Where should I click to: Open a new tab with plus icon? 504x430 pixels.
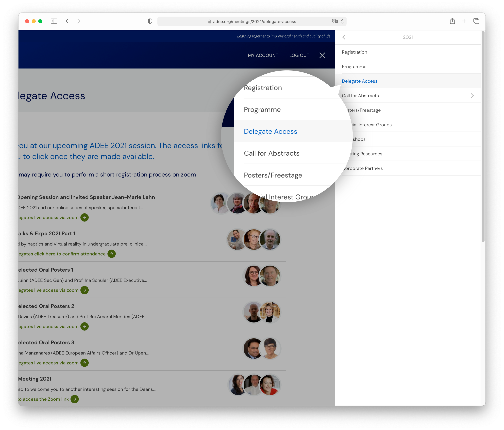(464, 21)
